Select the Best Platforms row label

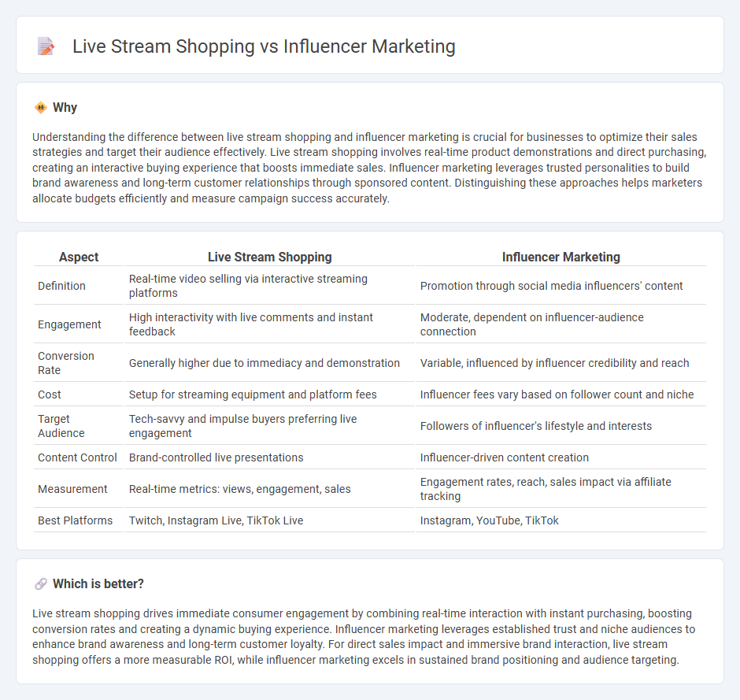click(75, 520)
